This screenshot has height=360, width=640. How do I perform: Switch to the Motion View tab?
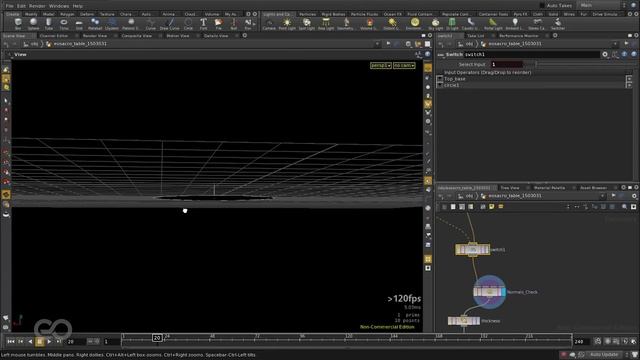pyautogui.click(x=178, y=36)
